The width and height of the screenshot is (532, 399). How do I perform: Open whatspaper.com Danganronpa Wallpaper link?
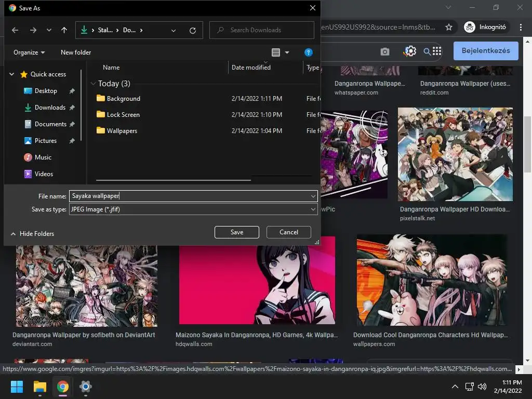point(369,84)
